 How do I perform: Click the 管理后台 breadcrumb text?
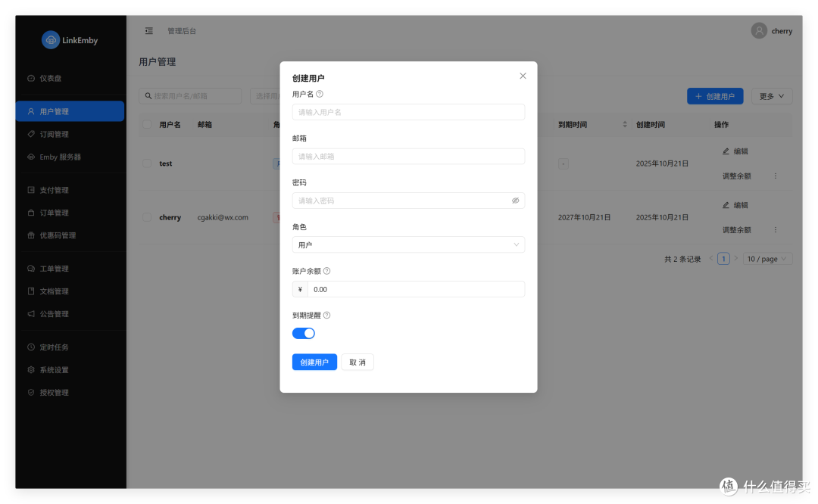pyautogui.click(x=182, y=31)
